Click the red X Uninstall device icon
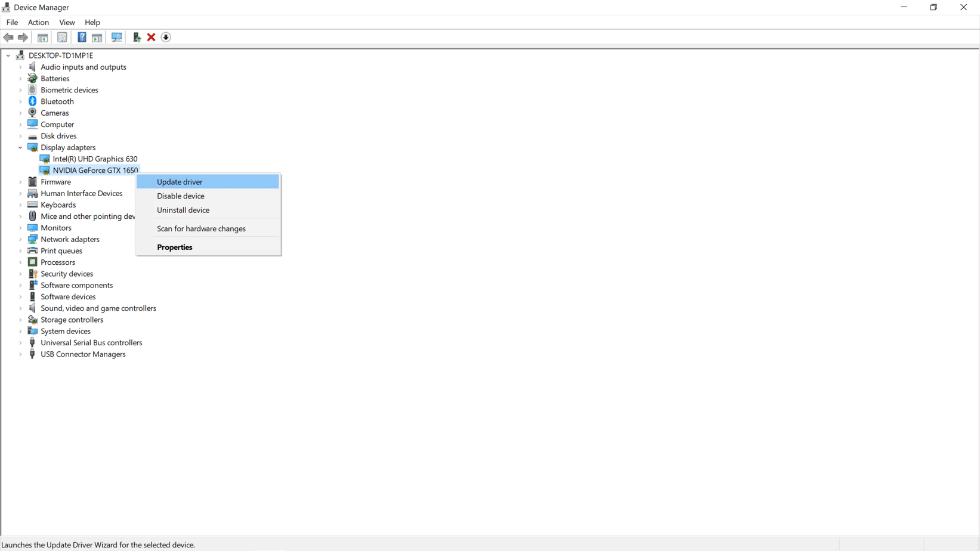 coord(152,38)
